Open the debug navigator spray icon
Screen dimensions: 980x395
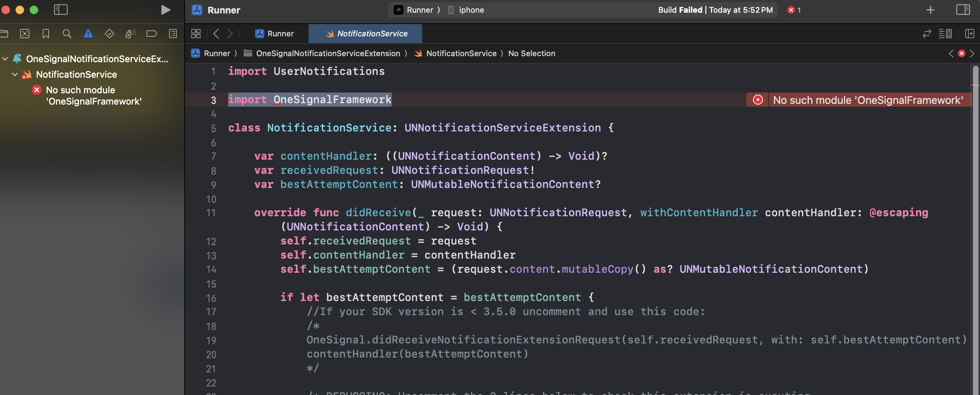coord(131,34)
